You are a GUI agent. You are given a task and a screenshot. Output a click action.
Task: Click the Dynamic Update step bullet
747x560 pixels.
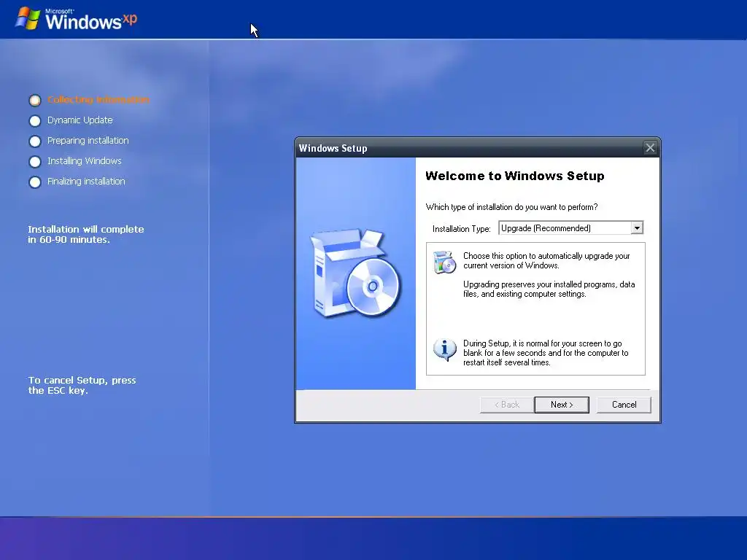[35, 120]
